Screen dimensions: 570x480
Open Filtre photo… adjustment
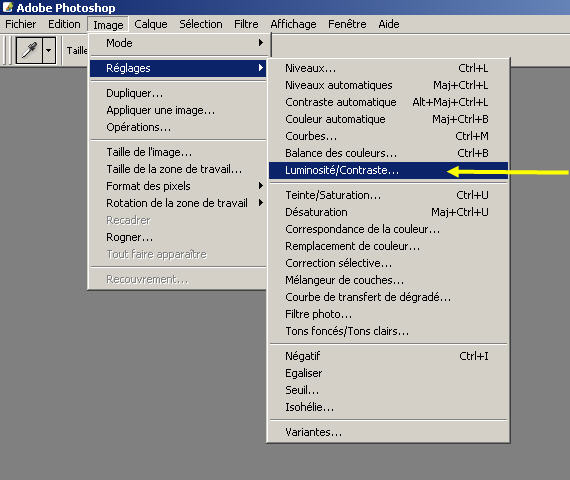point(388,314)
